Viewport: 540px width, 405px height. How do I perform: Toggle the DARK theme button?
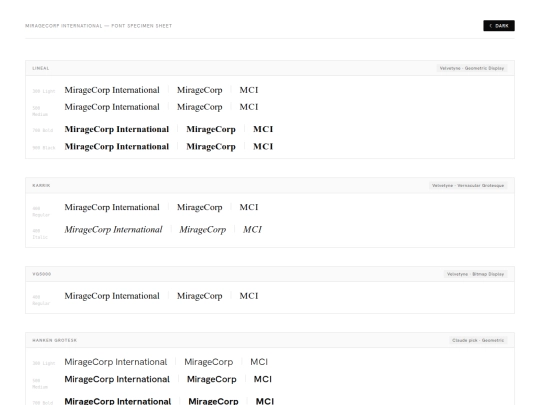499,25
